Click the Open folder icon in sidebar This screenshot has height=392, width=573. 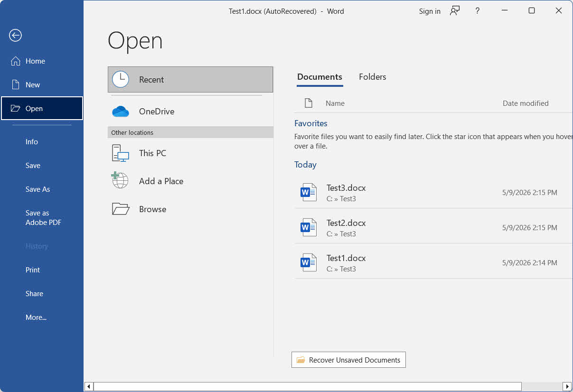tap(16, 108)
